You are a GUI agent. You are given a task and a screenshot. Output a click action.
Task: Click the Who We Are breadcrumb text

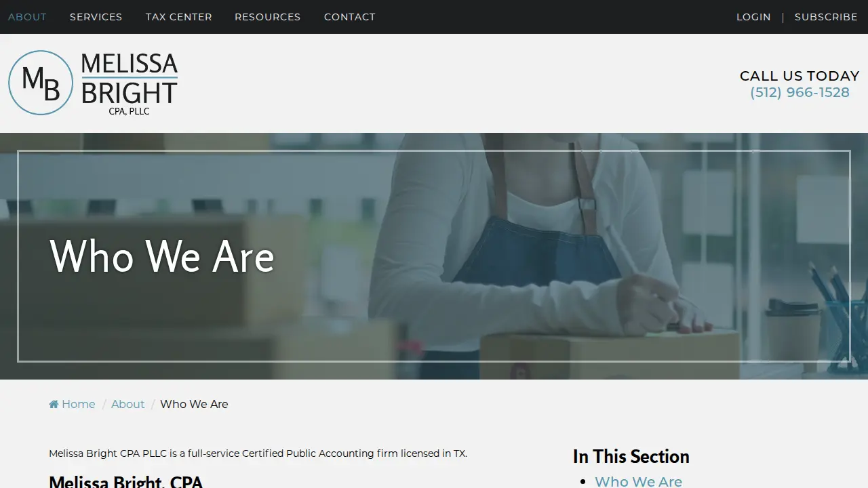click(x=194, y=405)
